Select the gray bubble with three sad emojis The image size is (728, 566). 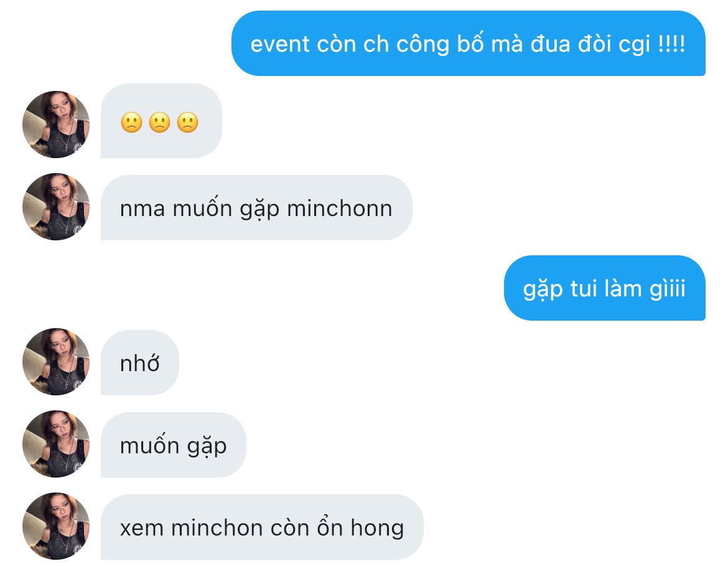pyautogui.click(x=162, y=121)
